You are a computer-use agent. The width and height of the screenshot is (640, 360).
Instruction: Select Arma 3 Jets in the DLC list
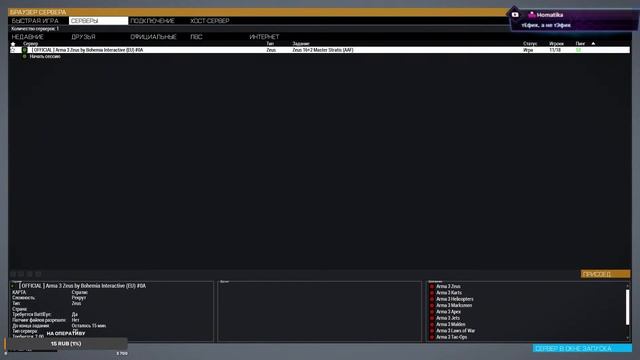(x=448, y=318)
